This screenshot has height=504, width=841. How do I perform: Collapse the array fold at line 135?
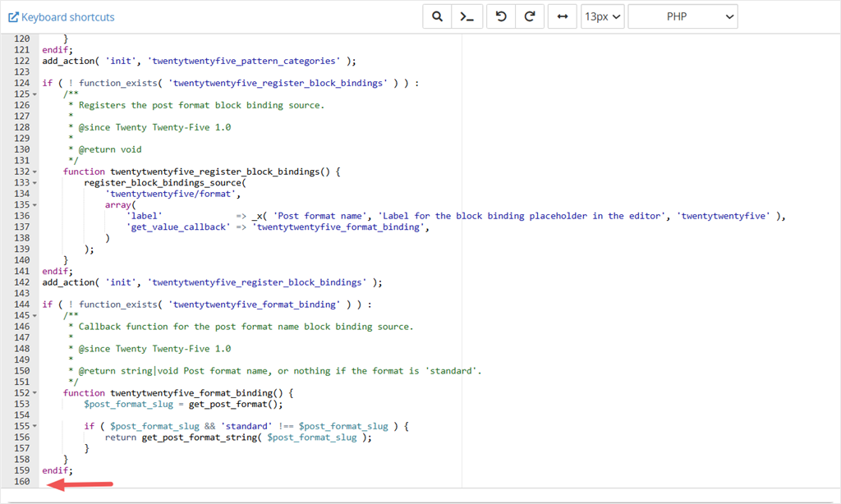(34, 205)
